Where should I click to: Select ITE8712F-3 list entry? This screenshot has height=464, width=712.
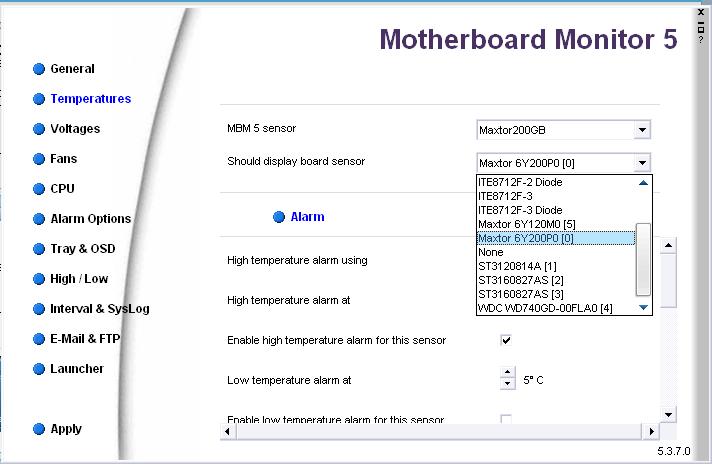pos(556,196)
